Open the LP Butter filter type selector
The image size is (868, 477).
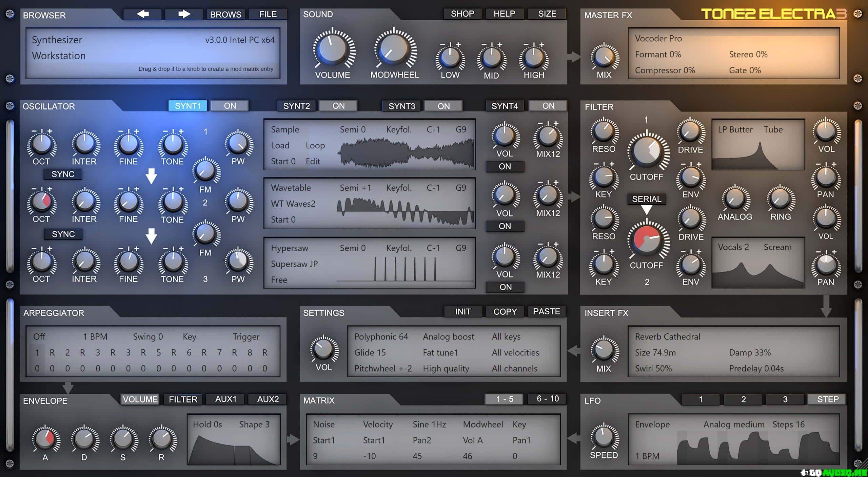(735, 129)
